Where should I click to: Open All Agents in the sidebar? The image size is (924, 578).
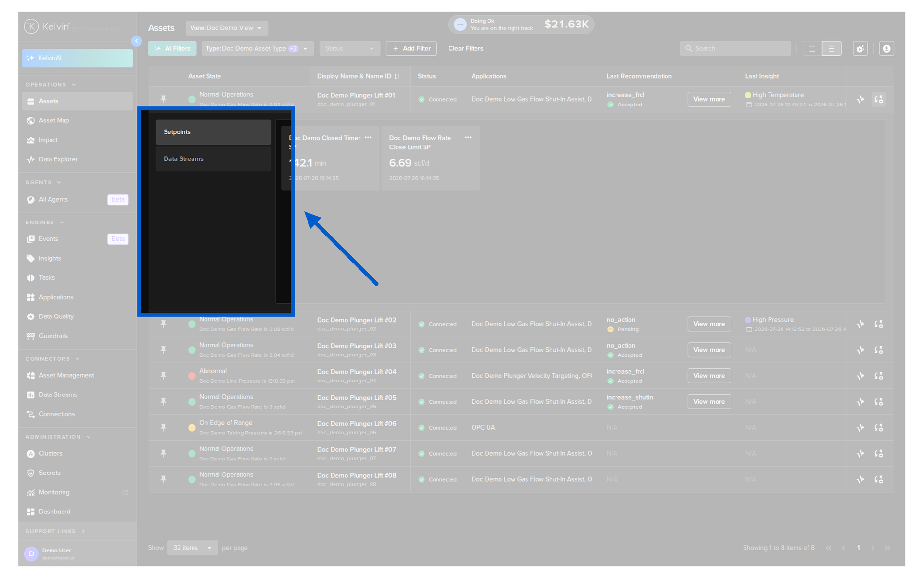click(x=77, y=199)
